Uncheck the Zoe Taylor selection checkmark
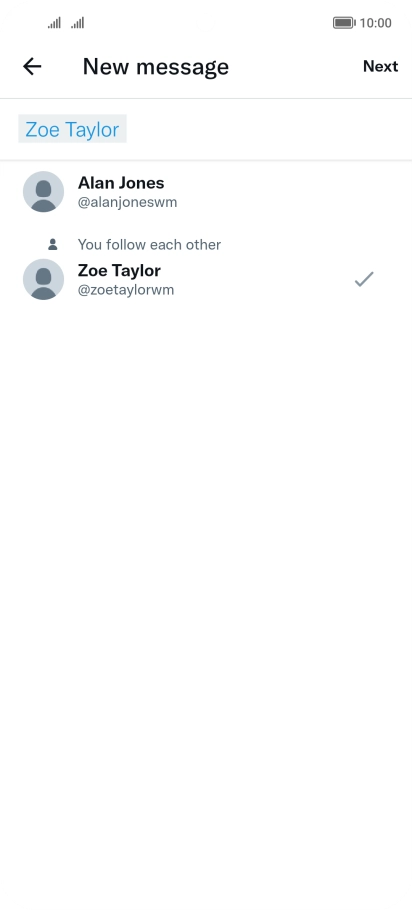 364,279
